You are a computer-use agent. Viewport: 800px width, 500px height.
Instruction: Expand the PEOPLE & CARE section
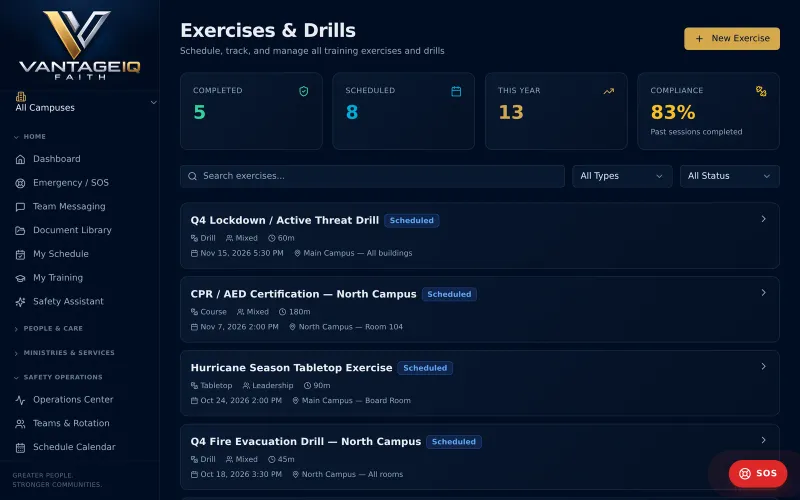[48, 329]
